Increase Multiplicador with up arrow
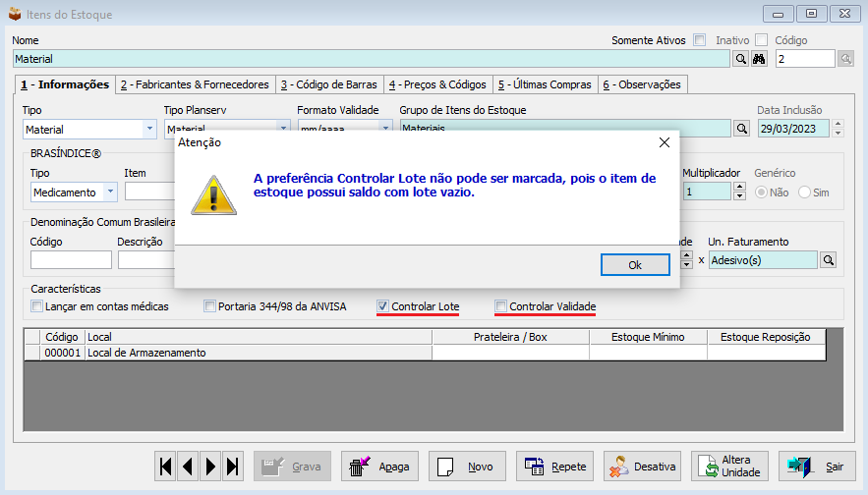868x495 pixels. 739,187
